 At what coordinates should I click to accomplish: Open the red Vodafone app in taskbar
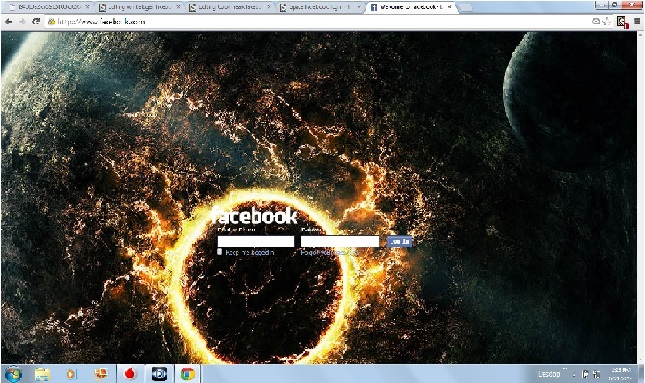pyautogui.click(x=130, y=374)
